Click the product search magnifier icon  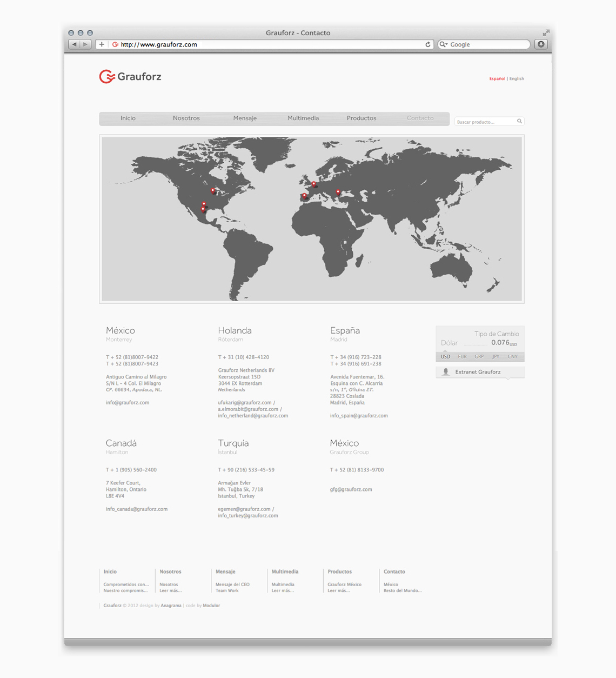coord(519,121)
